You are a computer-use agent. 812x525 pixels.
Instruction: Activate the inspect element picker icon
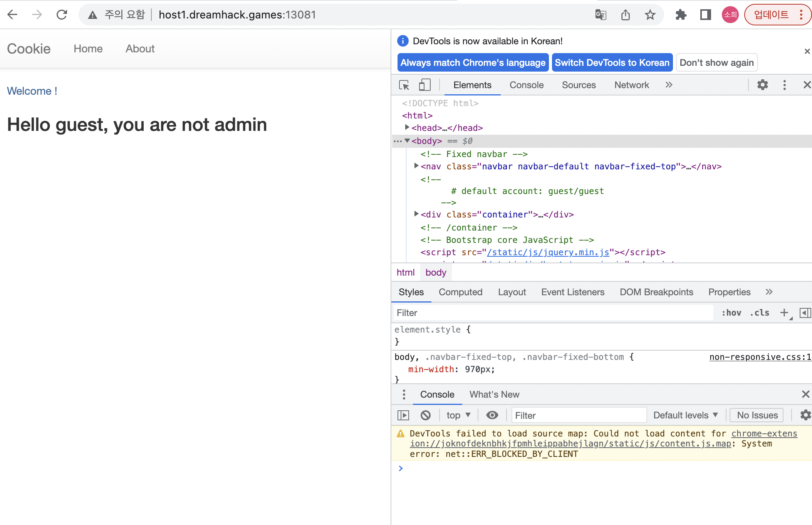[x=404, y=85]
